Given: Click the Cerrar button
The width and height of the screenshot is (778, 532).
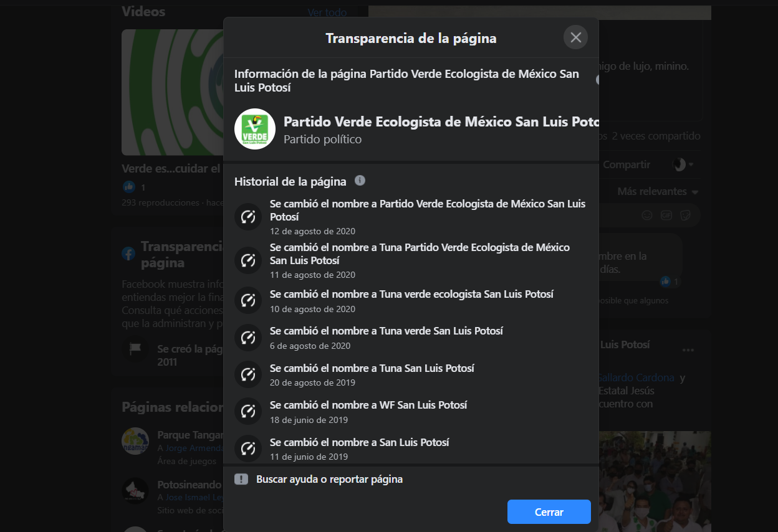Looking at the screenshot, I should [x=549, y=512].
